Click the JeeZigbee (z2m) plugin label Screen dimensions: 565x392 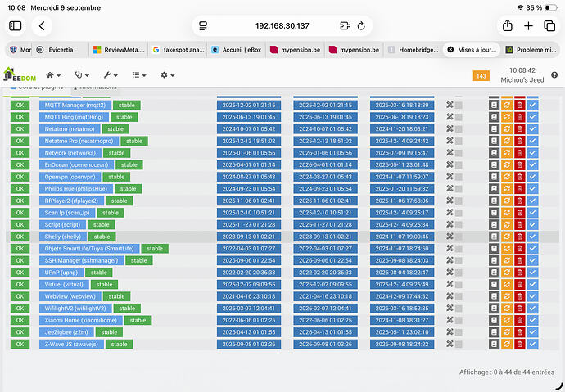66,332
